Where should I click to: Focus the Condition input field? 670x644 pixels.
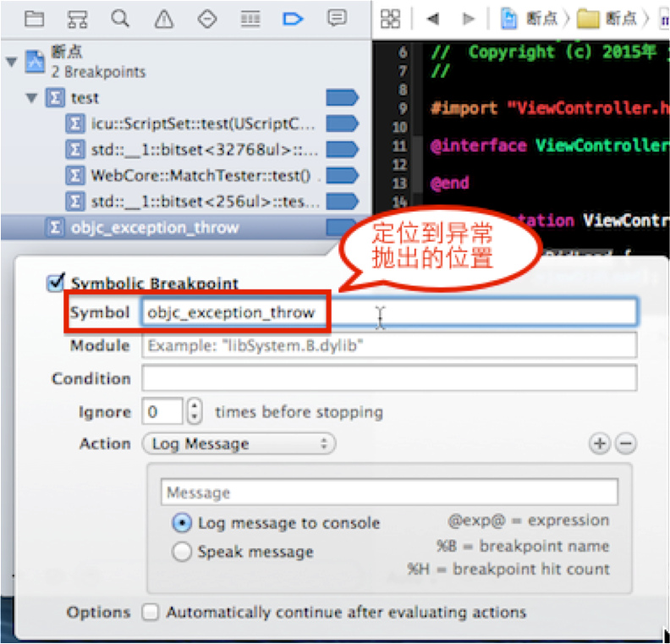[389, 378]
